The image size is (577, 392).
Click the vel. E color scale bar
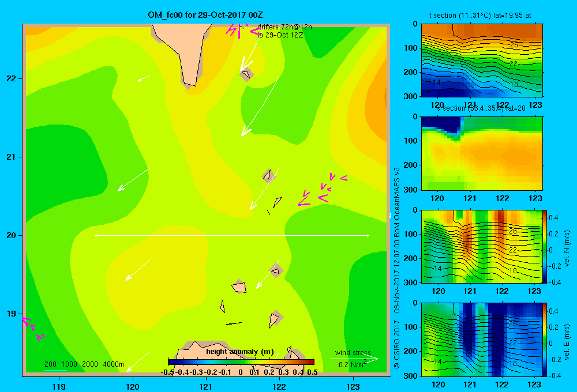[545, 340]
